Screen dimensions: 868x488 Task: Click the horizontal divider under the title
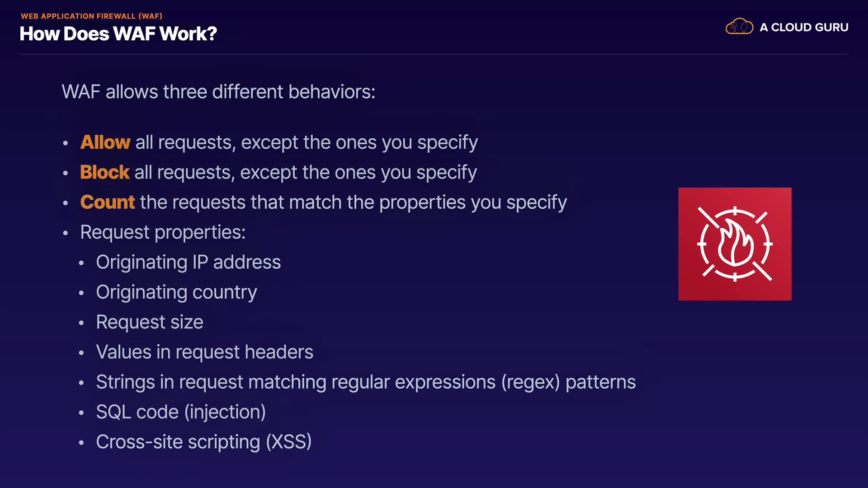(x=434, y=54)
